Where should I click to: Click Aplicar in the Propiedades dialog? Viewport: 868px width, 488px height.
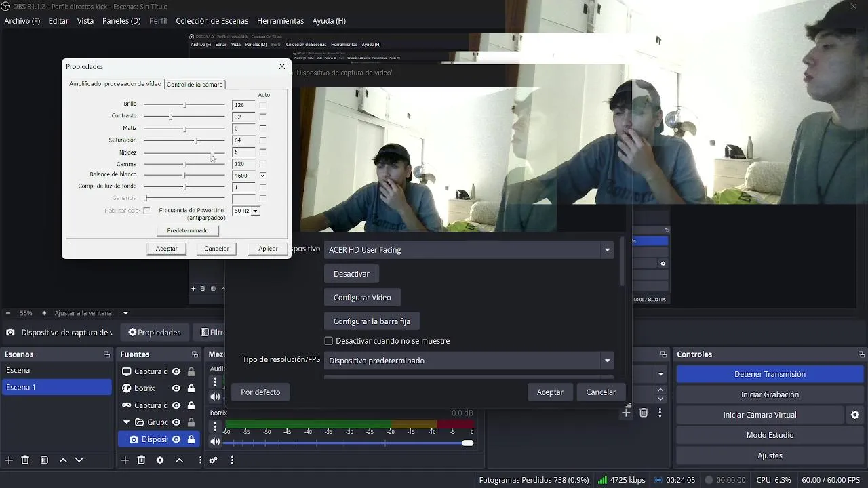pos(268,249)
